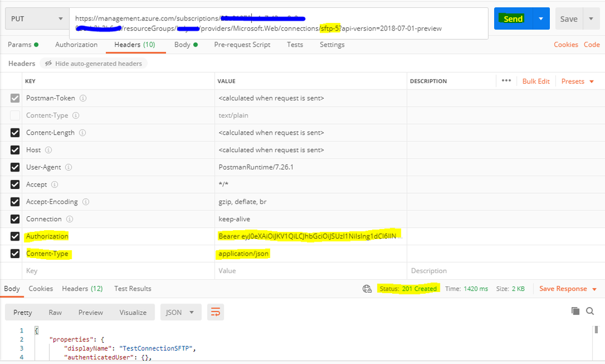Enable the text/plain Content-Type header checkbox
This screenshot has width=605, height=364.
15,116
